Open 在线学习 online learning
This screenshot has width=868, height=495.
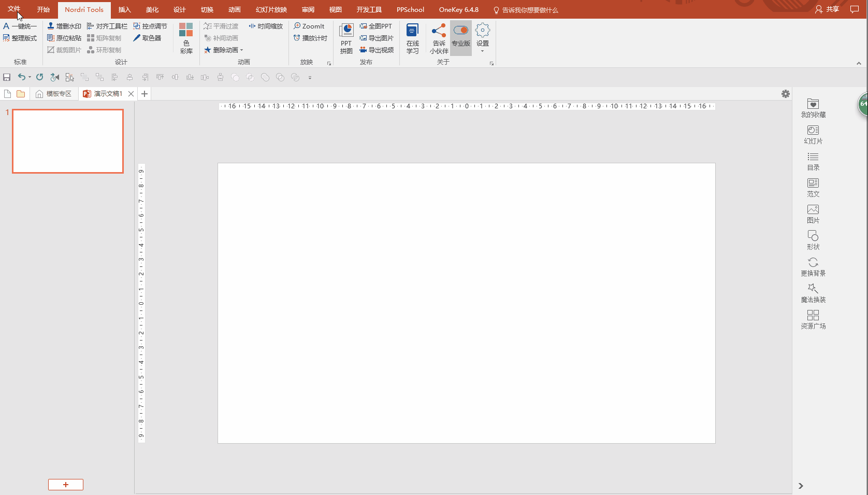click(x=412, y=38)
